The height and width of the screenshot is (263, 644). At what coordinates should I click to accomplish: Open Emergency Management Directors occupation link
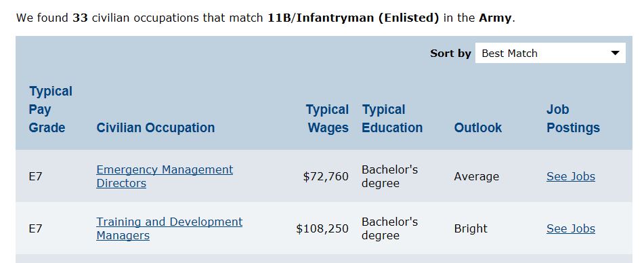coord(165,176)
